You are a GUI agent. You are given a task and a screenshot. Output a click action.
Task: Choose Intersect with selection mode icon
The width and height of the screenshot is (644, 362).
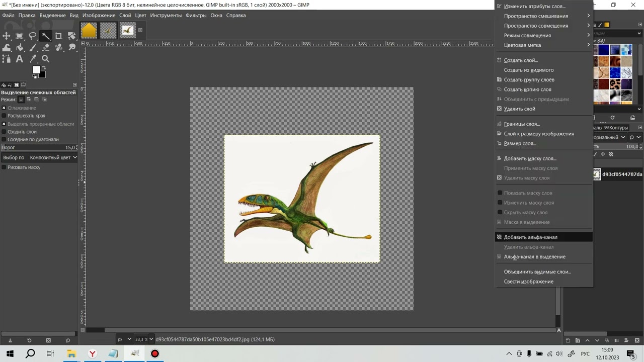pos(44,100)
